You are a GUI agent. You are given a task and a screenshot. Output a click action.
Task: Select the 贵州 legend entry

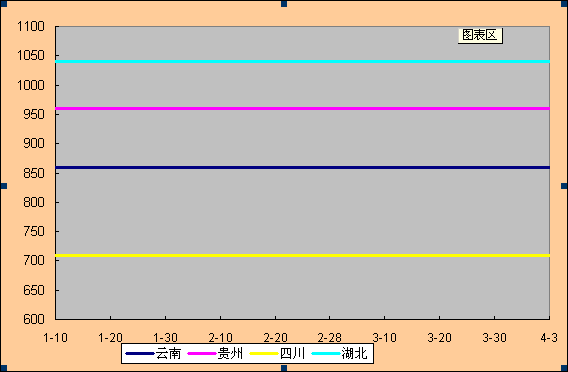point(215,353)
